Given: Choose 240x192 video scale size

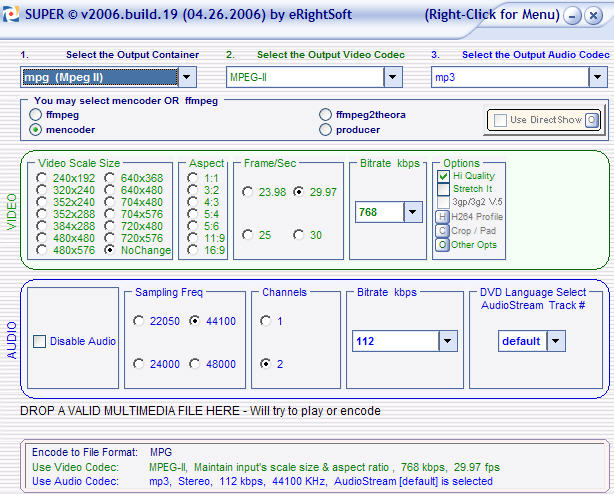Looking at the screenshot, I should (x=42, y=178).
